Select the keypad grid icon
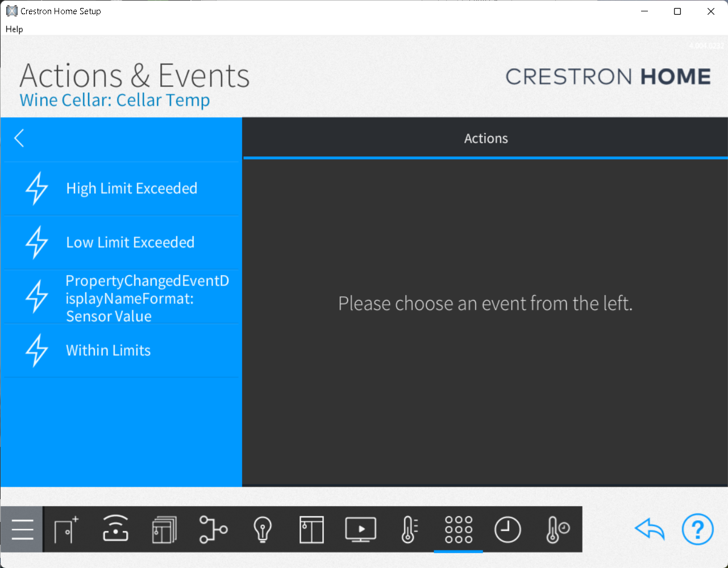 458,529
